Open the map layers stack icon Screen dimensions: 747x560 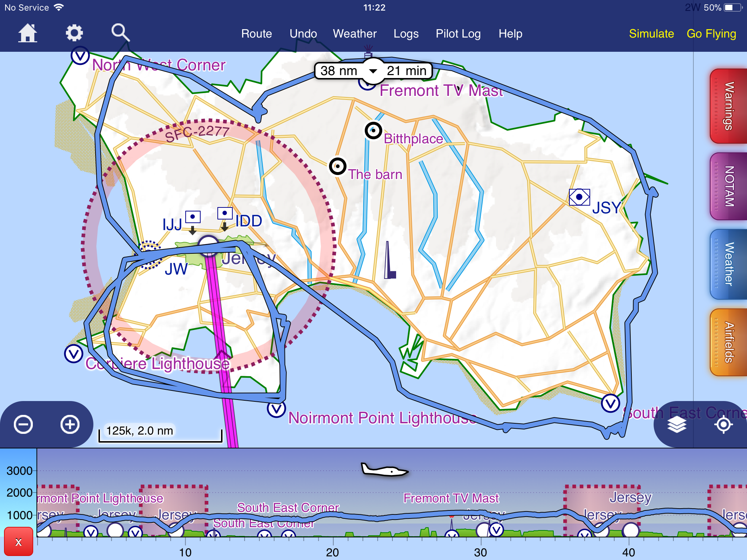(x=677, y=424)
